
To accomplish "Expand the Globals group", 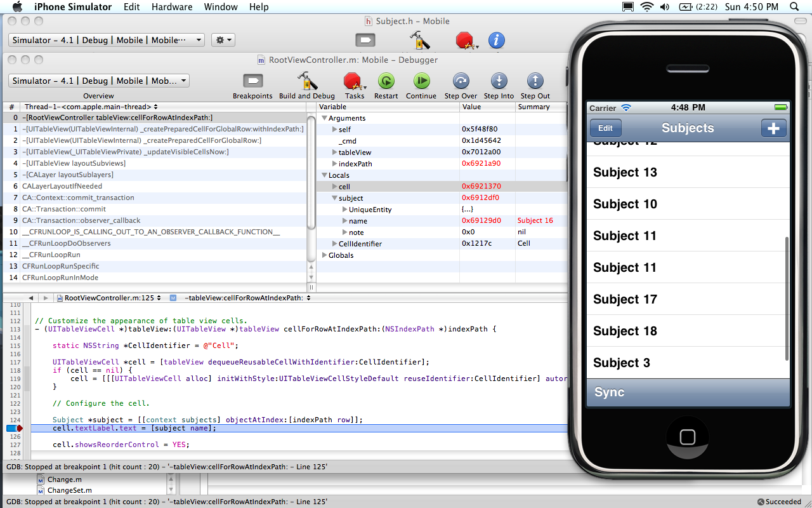I will [324, 255].
